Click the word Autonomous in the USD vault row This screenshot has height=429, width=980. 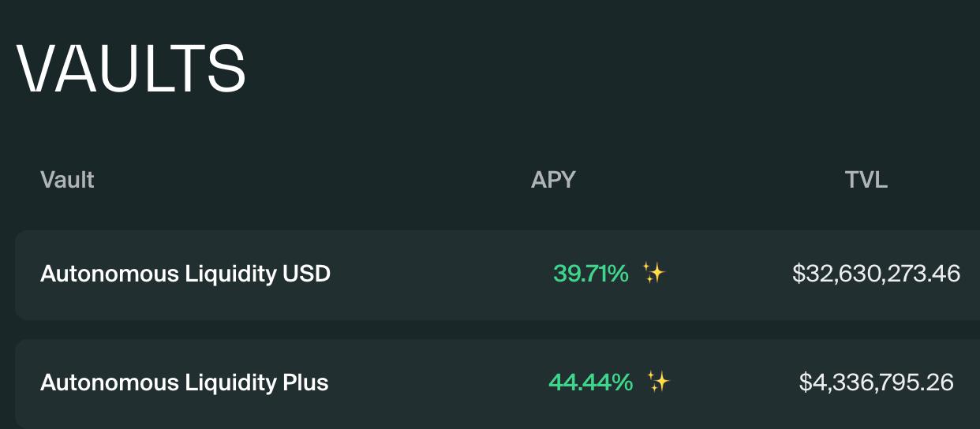click(x=110, y=274)
